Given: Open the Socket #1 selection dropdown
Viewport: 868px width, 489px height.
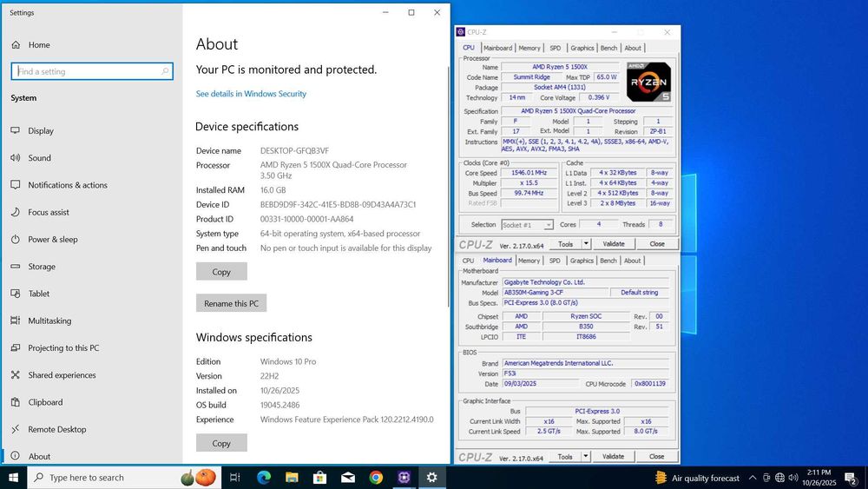Looking at the screenshot, I should point(527,225).
